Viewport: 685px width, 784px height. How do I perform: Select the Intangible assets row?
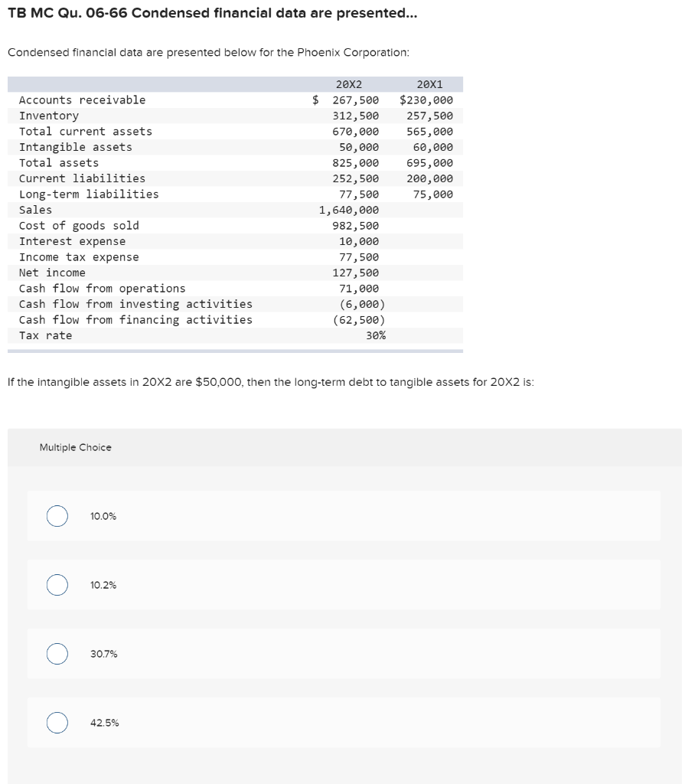point(230,146)
